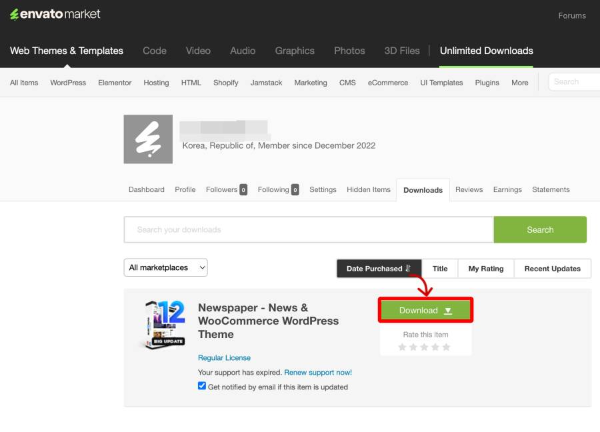Click the profile avatar image
The height and width of the screenshot is (432, 600).
coord(148,139)
